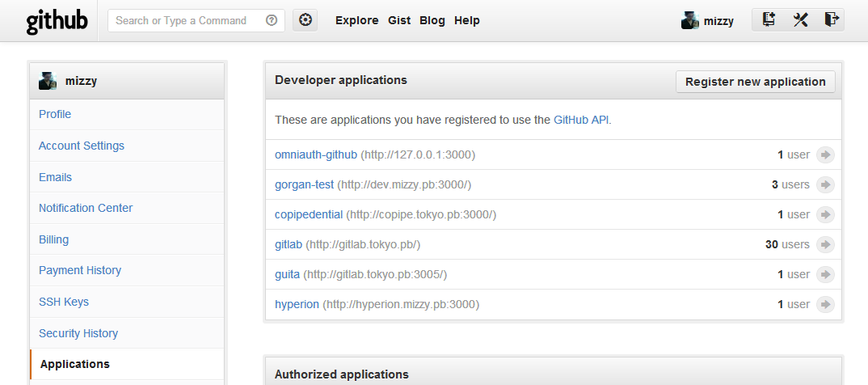
Task: Click the arrow icon in gitlab row
Action: (x=825, y=245)
